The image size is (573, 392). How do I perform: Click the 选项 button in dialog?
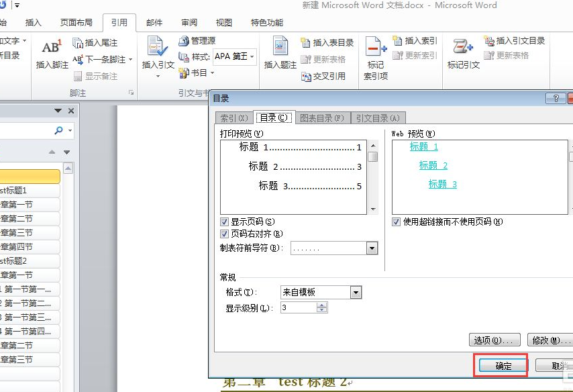[x=495, y=340]
